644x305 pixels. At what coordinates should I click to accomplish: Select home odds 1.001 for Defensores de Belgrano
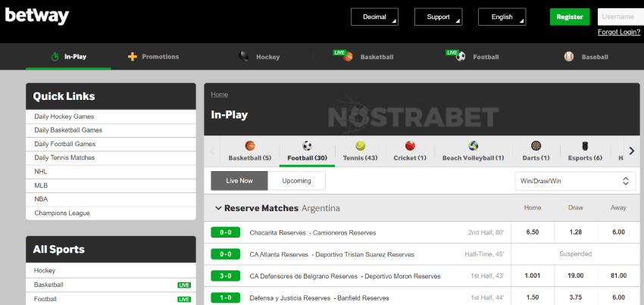(x=533, y=275)
